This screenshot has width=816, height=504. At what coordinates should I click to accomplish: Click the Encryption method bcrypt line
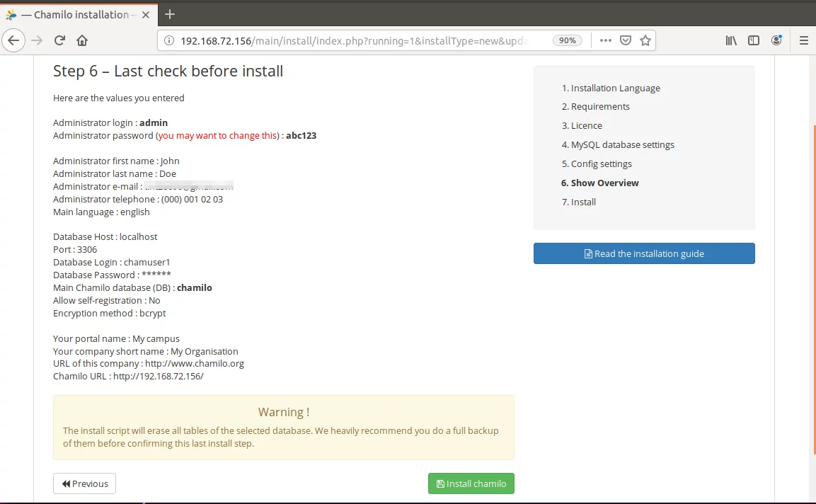click(109, 314)
